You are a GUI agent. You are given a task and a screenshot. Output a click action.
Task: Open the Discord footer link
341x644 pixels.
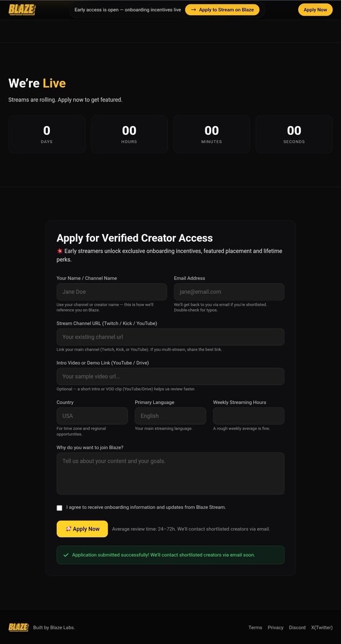tap(297, 627)
